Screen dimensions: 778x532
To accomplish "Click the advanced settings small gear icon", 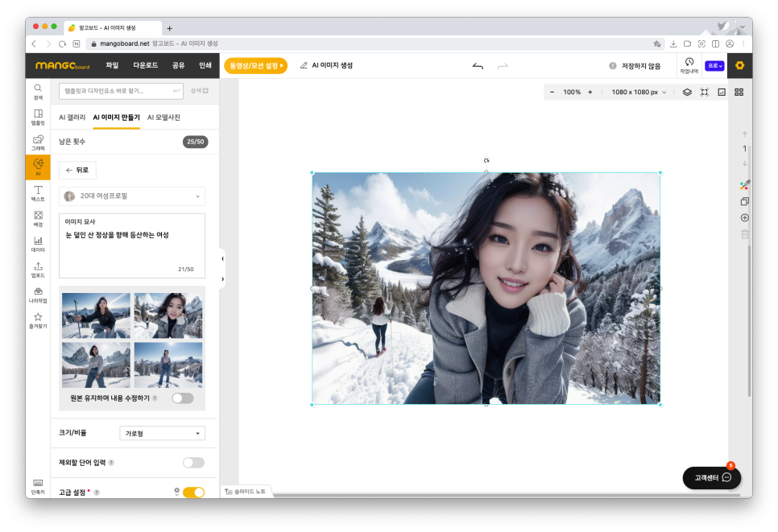I will pos(176,491).
